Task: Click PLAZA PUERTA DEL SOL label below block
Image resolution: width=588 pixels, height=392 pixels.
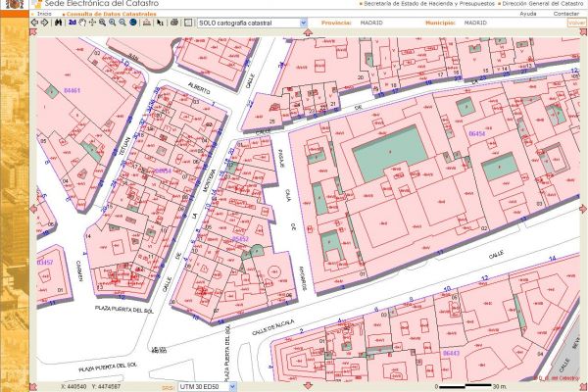Action: click(124, 309)
